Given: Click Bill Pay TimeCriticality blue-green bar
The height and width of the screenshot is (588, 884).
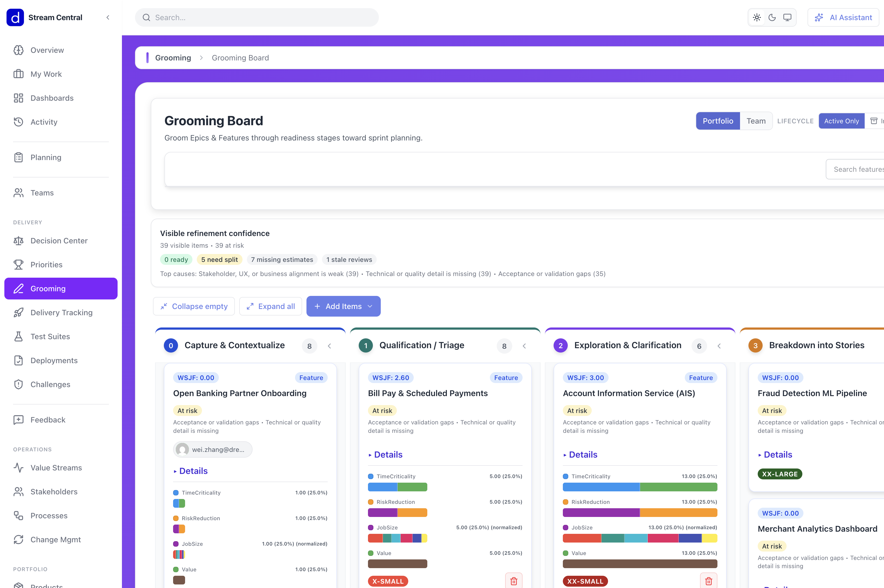Looking at the screenshot, I should tap(397, 487).
